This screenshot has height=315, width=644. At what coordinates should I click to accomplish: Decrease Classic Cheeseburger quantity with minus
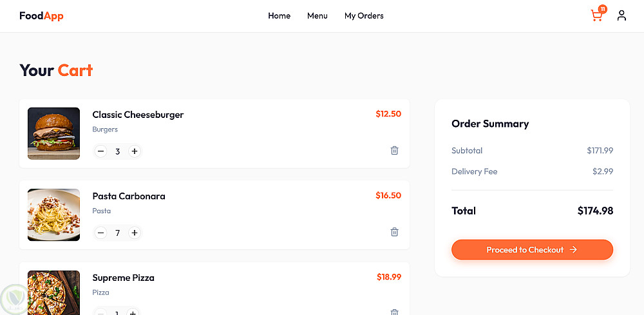[x=100, y=151]
